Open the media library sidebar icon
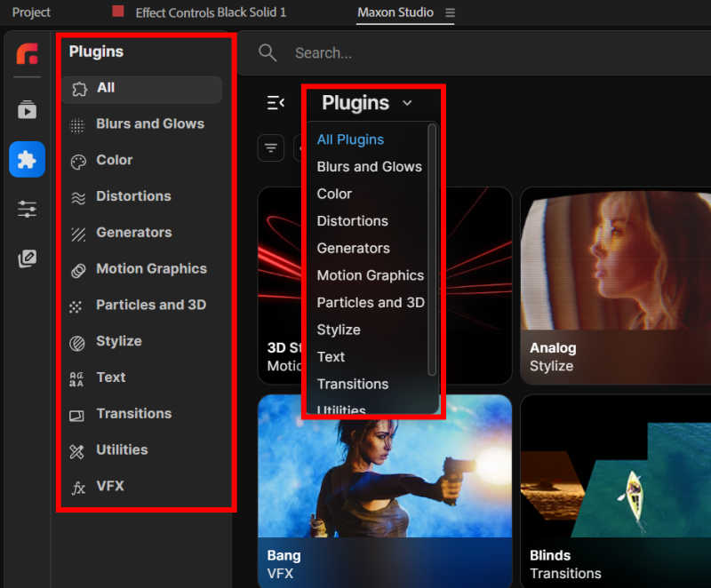Viewport: 711px width, 588px height. pyautogui.click(x=27, y=110)
